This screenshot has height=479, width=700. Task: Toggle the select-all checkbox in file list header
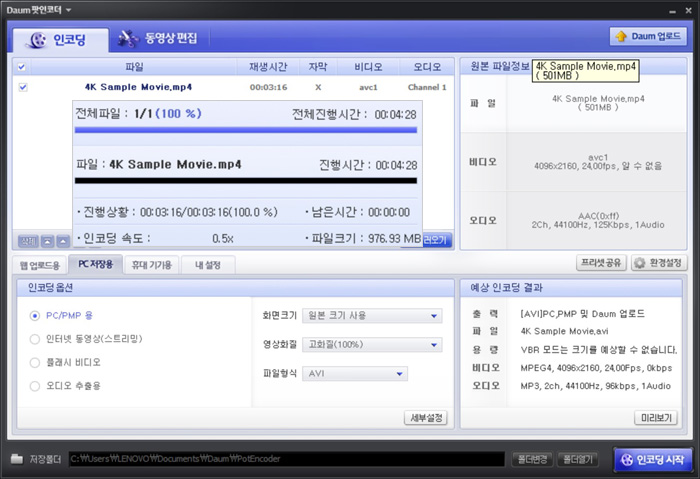coord(21,67)
